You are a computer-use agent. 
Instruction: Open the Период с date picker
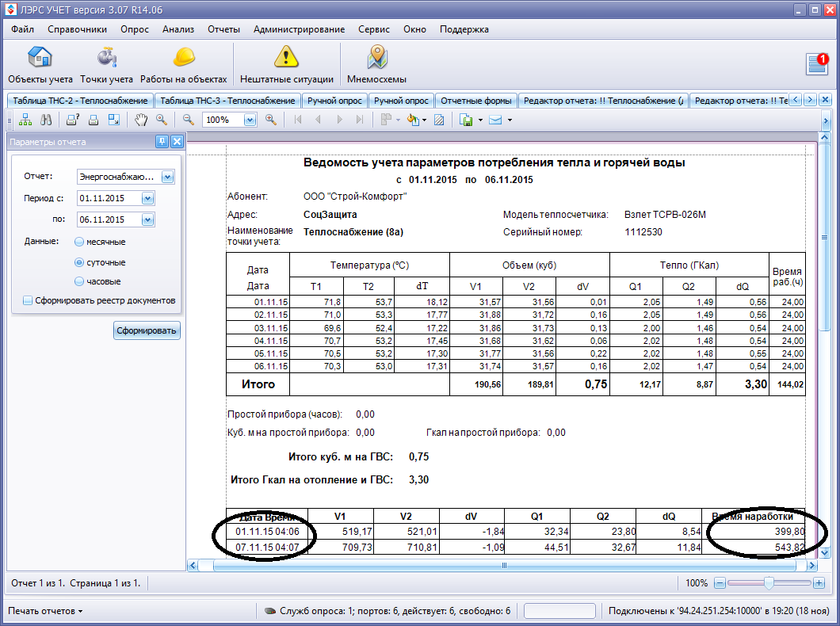[148, 198]
